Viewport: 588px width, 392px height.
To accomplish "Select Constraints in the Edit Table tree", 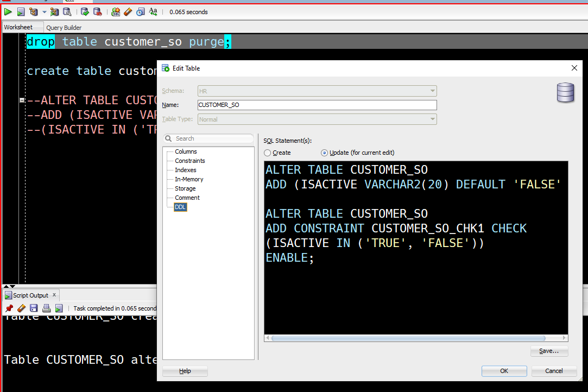I will pyautogui.click(x=189, y=161).
